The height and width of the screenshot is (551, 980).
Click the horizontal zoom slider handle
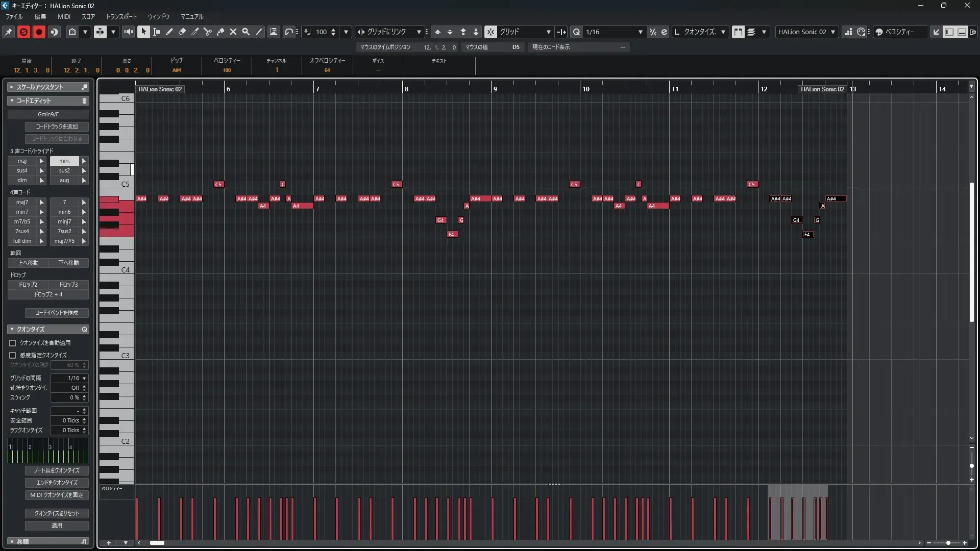tap(948, 543)
